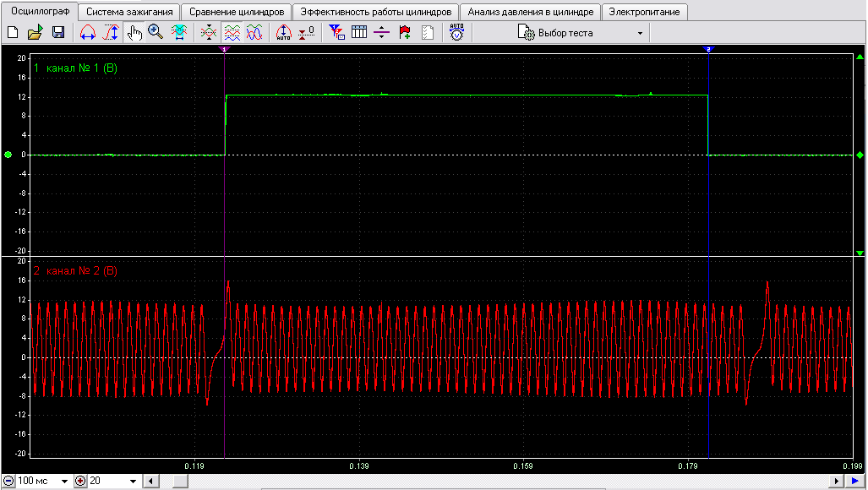Click the red plus zoom button
The width and height of the screenshot is (868, 490).
pyautogui.click(x=81, y=482)
